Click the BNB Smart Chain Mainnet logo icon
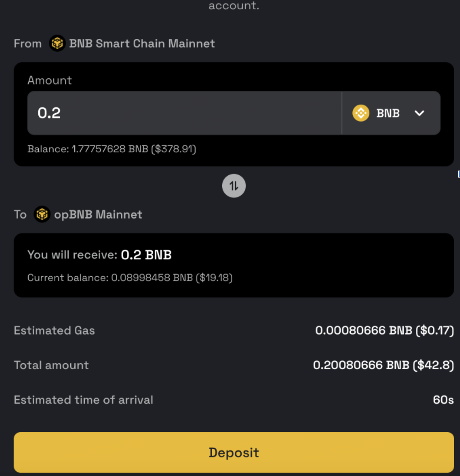460x476 pixels. pyautogui.click(x=57, y=43)
